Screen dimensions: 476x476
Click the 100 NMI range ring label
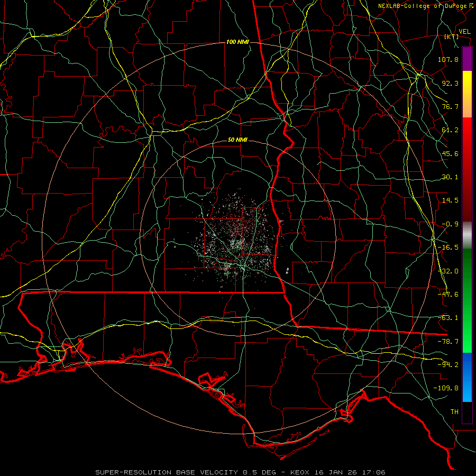237,42
